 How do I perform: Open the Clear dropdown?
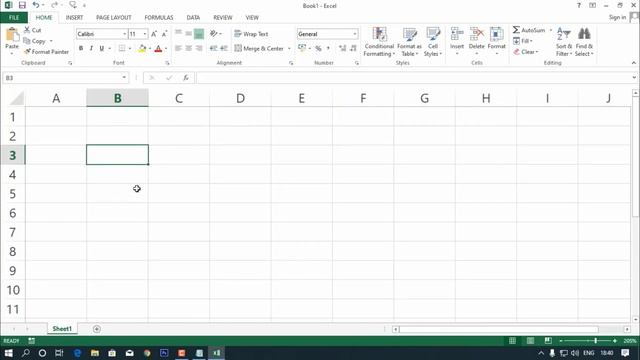pyautogui.click(x=526, y=52)
